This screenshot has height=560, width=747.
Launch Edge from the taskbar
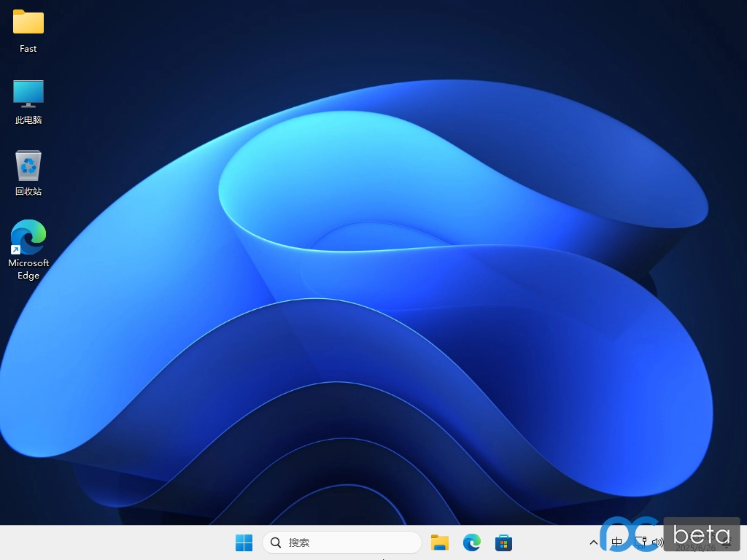click(x=472, y=542)
